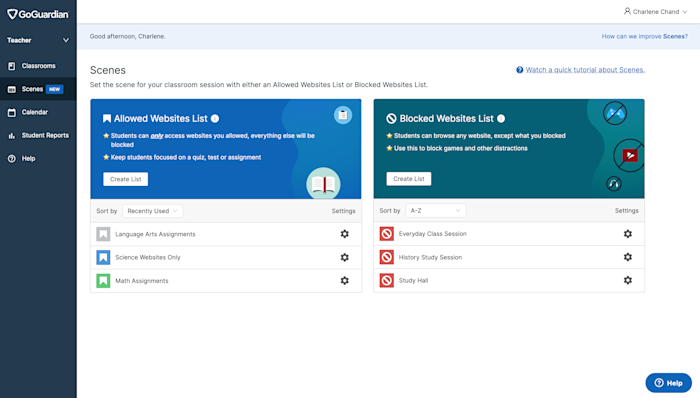Viewport: 700px width, 398px height.
Task: Go to Classrooms in sidebar
Action: 38,66
